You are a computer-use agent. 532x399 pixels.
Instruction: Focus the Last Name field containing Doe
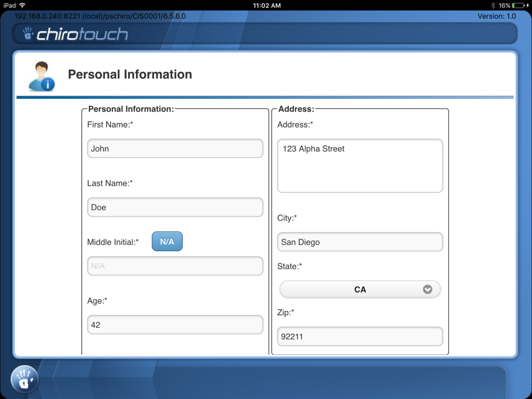[x=175, y=207]
